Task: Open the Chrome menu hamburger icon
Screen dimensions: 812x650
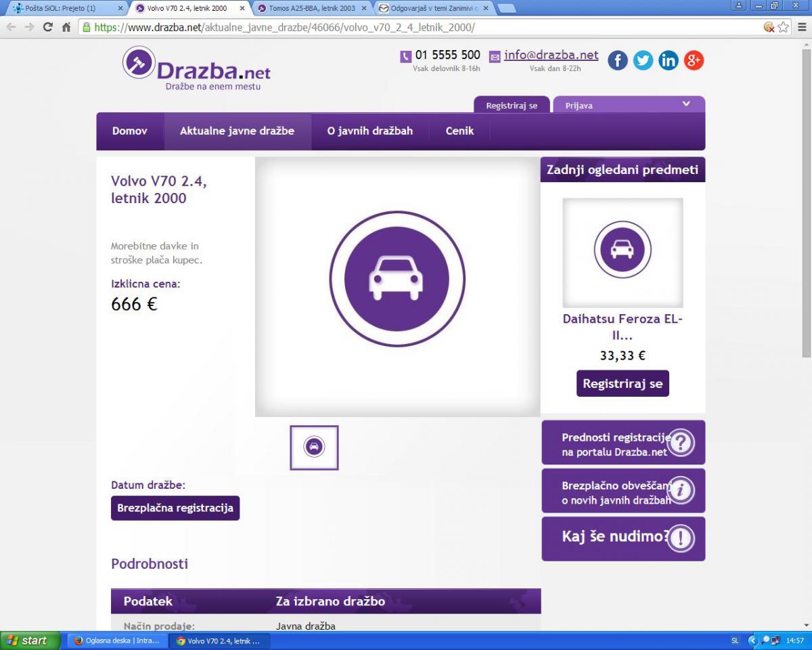Action: point(802,27)
